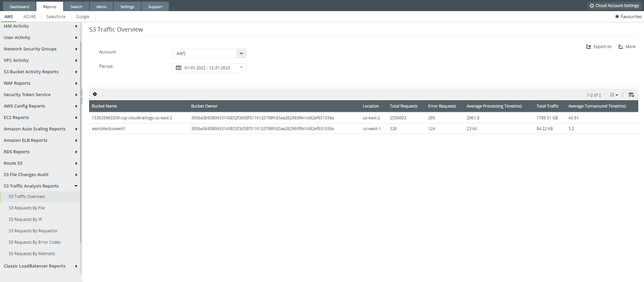Image resolution: width=644 pixels, height=282 pixels.
Task: Click the Export As icon
Action: 589,47
